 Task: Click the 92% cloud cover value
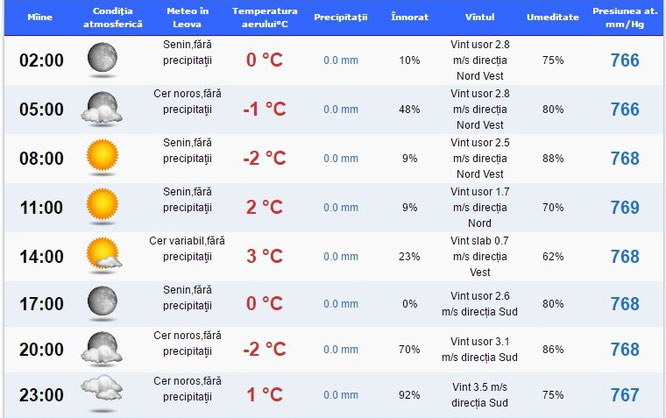click(x=409, y=395)
